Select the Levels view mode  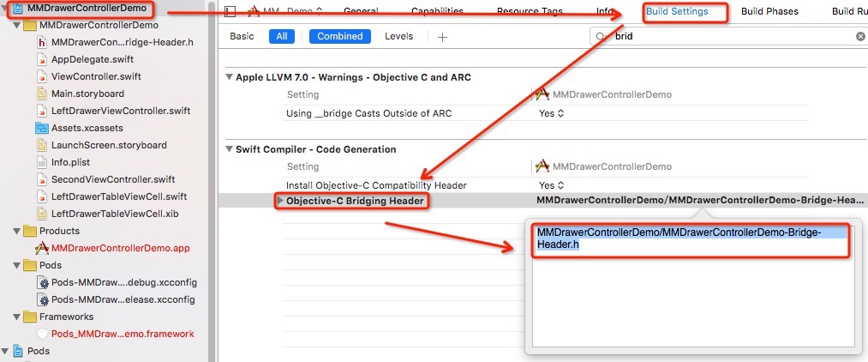[x=399, y=36]
